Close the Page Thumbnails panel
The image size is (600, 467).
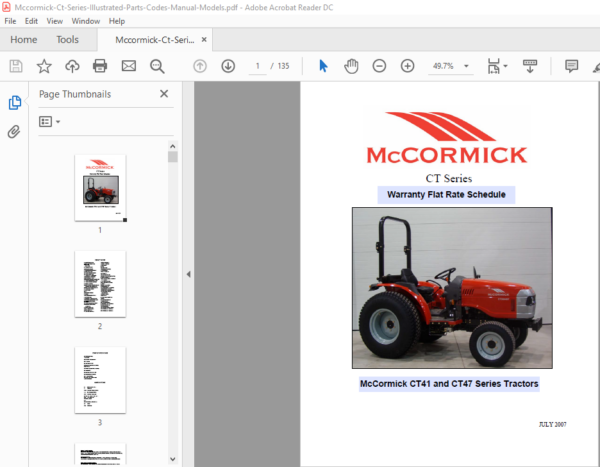pos(164,94)
